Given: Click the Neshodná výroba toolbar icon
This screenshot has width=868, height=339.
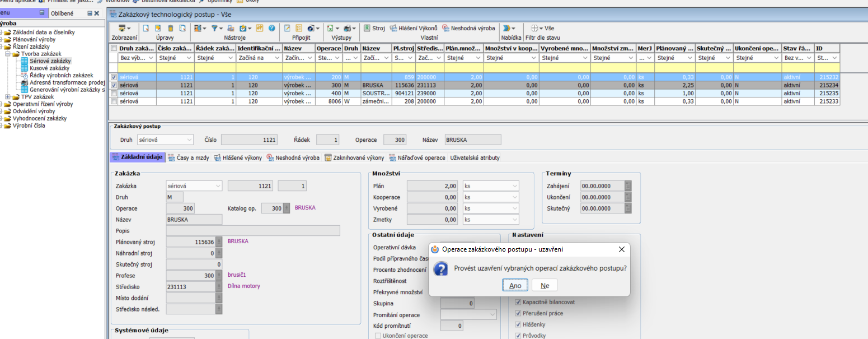Looking at the screenshot, I should [x=468, y=28].
